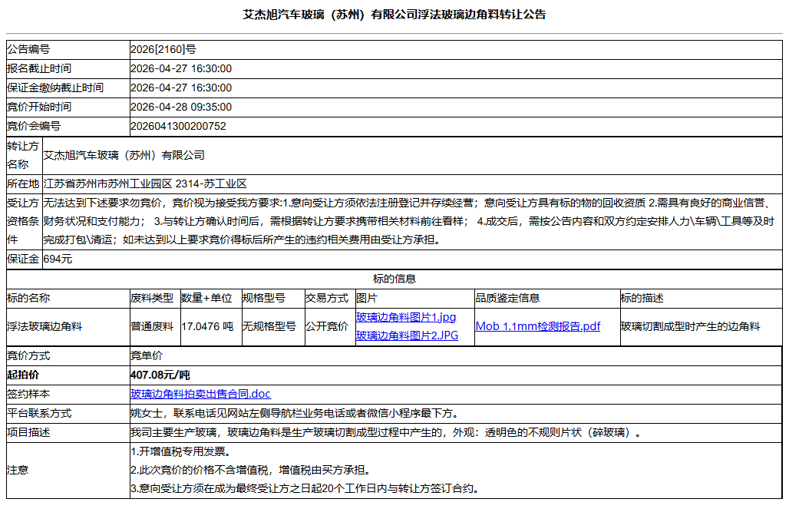Click transferor name 艾杰旭汽车玻璃（苏州）有限公司 in table
The width and height of the screenshot is (789, 532).
point(124,155)
